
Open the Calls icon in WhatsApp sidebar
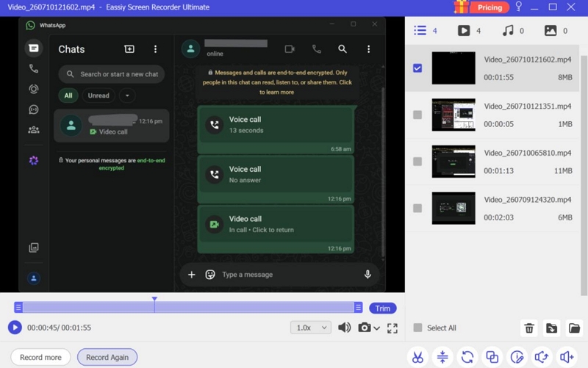(33, 68)
